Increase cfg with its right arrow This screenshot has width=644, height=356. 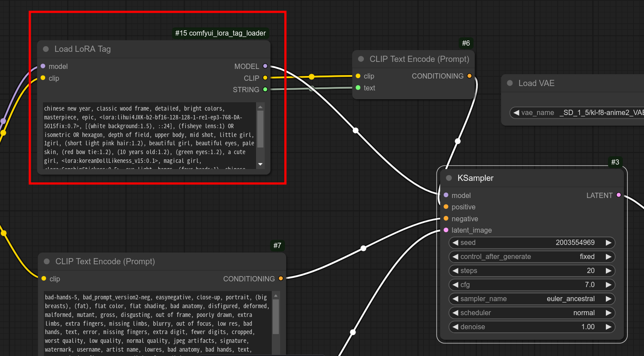tap(608, 285)
